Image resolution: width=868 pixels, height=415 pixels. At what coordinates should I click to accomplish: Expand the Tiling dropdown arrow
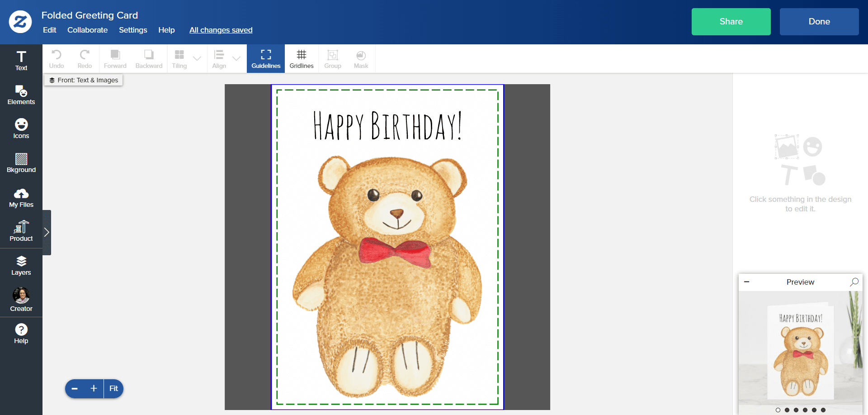(197, 58)
